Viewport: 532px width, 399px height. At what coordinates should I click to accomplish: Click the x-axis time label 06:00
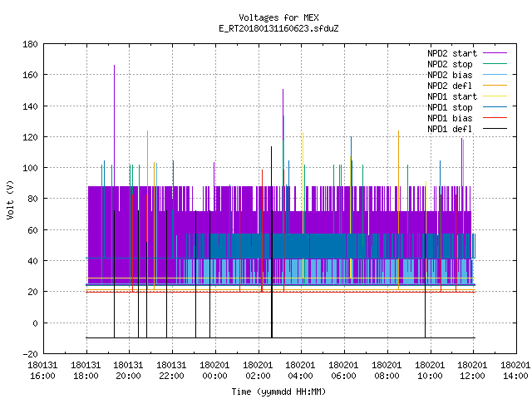[343, 376]
